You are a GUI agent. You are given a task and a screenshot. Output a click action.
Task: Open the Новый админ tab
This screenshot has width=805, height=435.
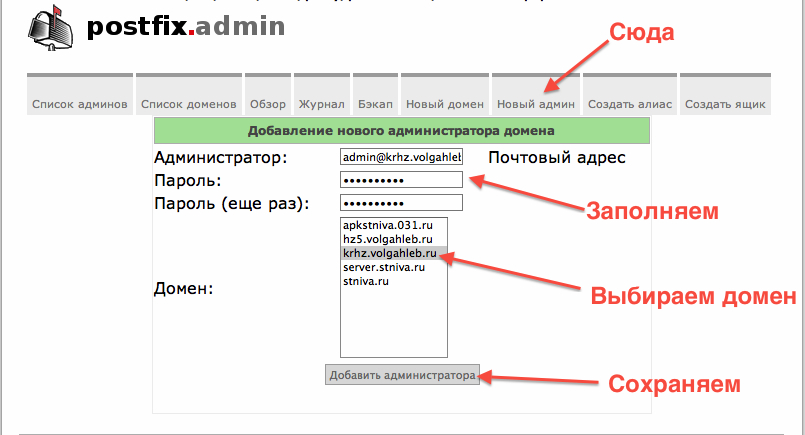pos(536,104)
